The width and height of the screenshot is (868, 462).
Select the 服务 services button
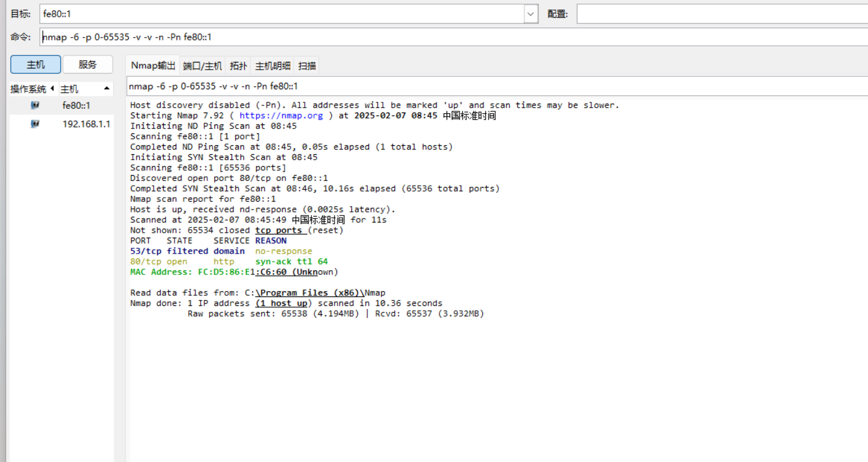pos(88,64)
